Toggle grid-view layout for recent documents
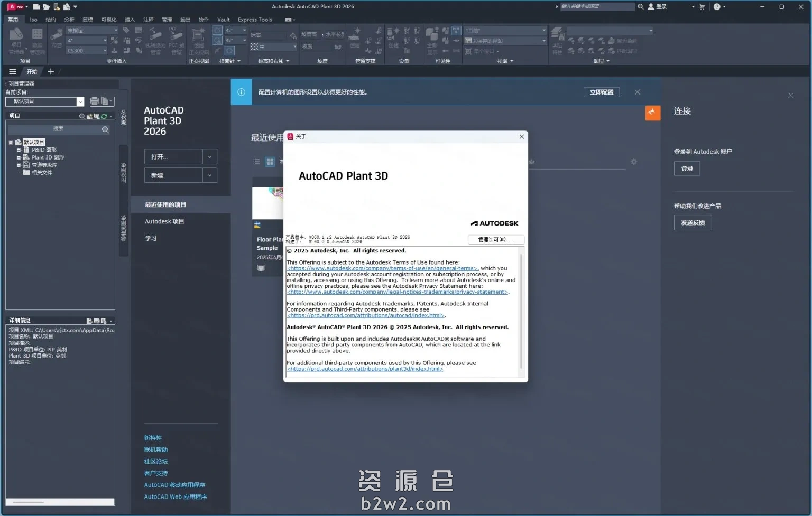Viewport: 812px width, 516px height. click(x=269, y=162)
